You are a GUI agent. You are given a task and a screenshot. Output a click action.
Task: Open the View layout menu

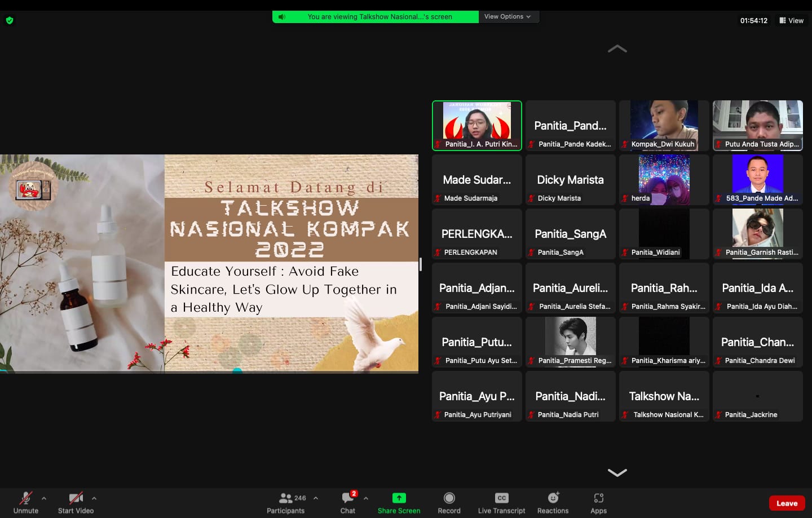pyautogui.click(x=791, y=20)
